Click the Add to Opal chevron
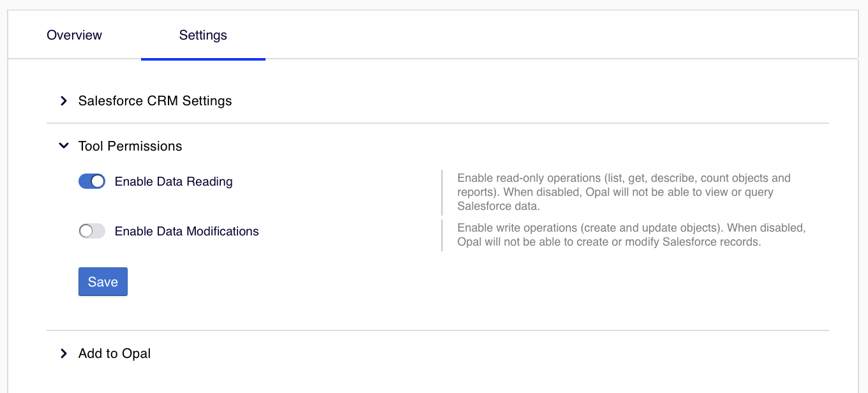Screen dimensions: 868x393 (x=63, y=353)
